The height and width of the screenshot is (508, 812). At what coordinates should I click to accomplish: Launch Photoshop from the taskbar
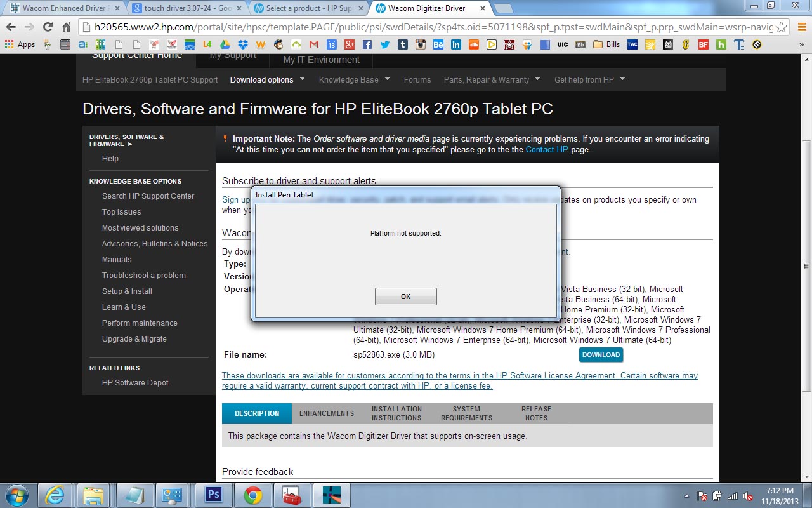(213, 495)
